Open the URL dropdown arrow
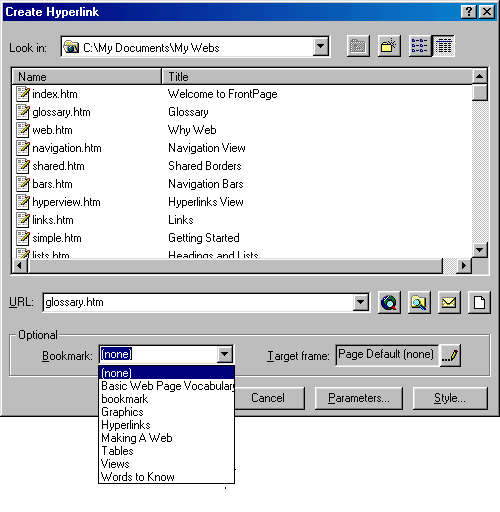 click(x=360, y=303)
